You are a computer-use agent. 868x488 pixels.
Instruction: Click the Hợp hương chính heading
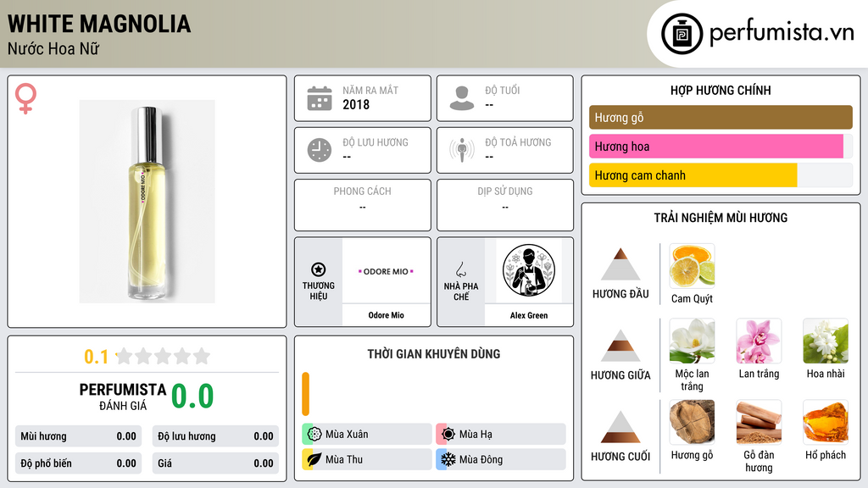tap(721, 90)
